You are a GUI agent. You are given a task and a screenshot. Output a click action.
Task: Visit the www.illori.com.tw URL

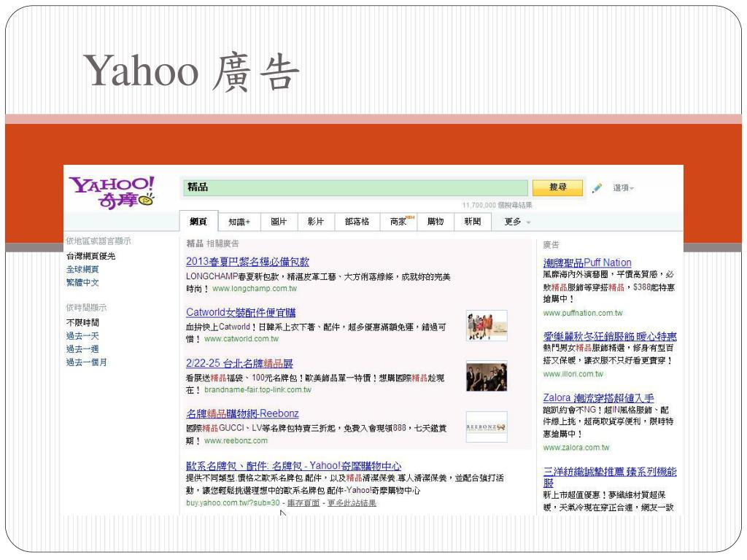click(573, 374)
